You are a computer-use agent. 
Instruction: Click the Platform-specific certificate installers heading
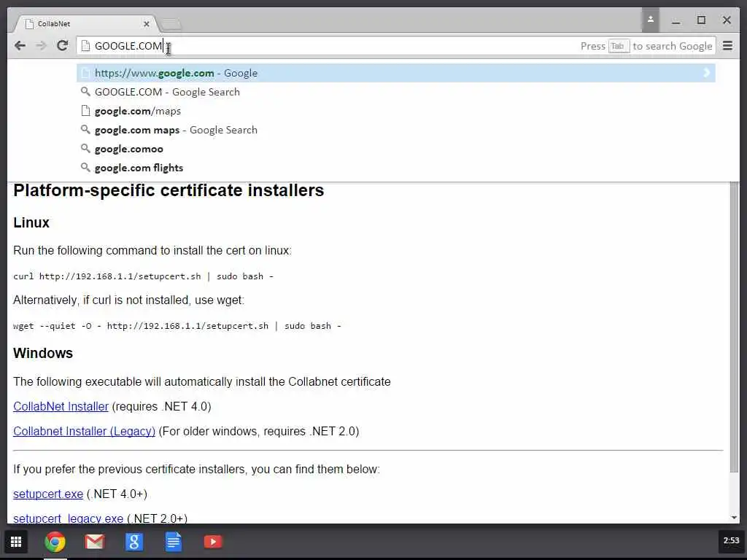click(x=169, y=190)
